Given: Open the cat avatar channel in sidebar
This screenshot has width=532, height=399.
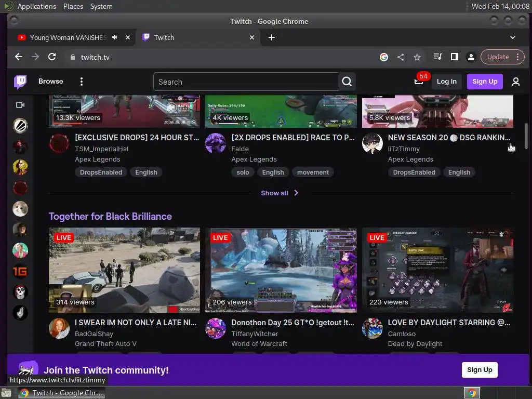Looking at the screenshot, I should pos(20,209).
